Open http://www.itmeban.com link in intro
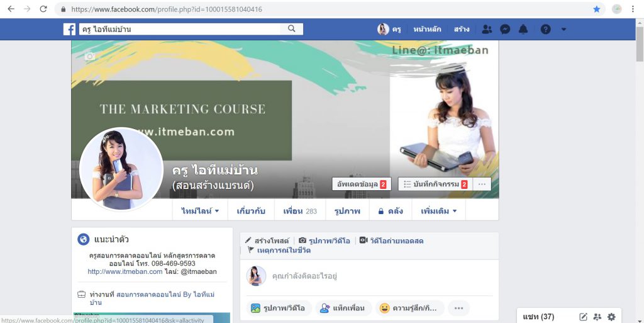 pos(125,271)
